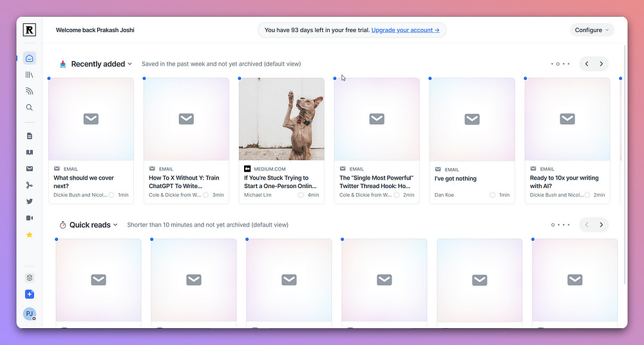Click the dog photo thumbnail
The height and width of the screenshot is (345, 644).
pyautogui.click(x=281, y=119)
